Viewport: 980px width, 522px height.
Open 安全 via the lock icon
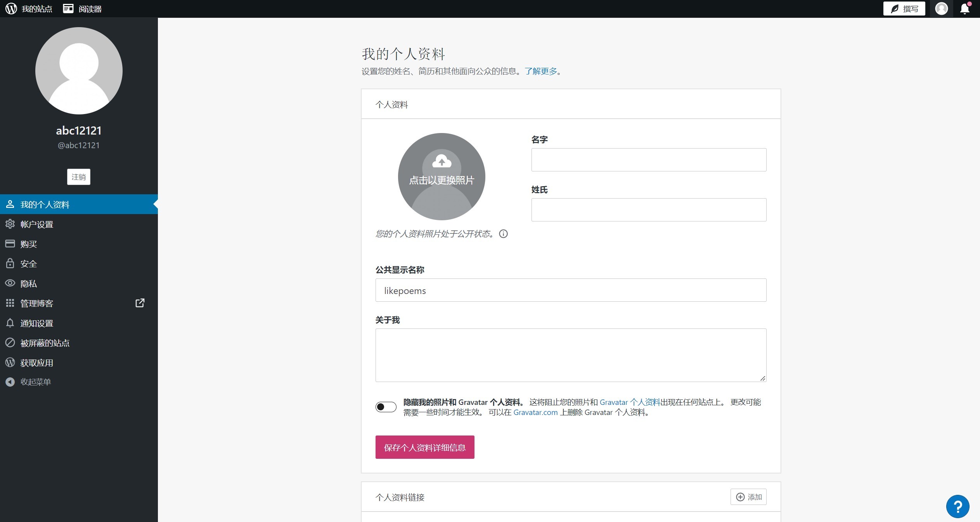10,263
